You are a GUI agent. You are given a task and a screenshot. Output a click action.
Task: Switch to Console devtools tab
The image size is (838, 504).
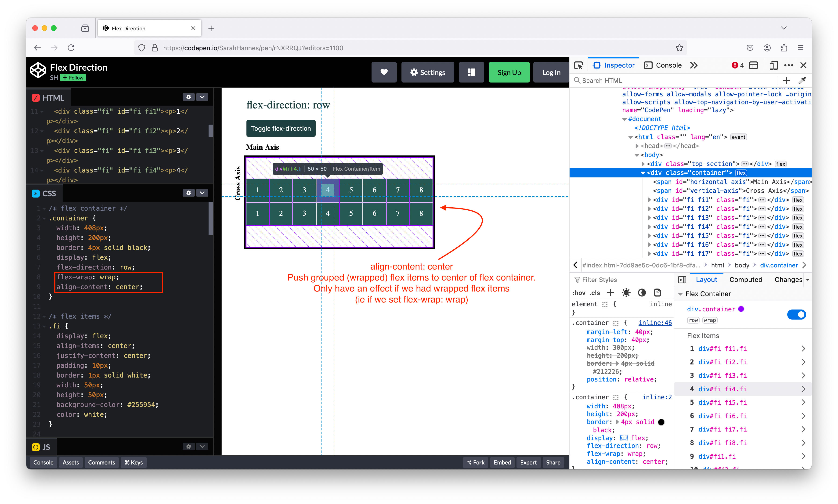663,65
